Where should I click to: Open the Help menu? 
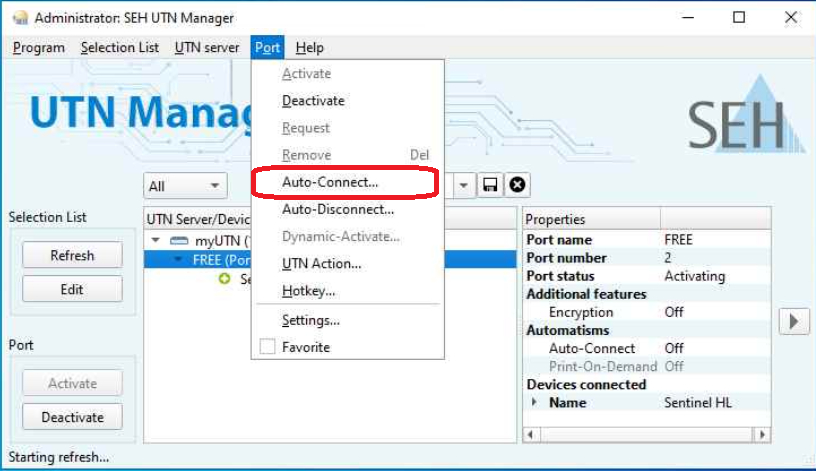pyautogui.click(x=309, y=47)
